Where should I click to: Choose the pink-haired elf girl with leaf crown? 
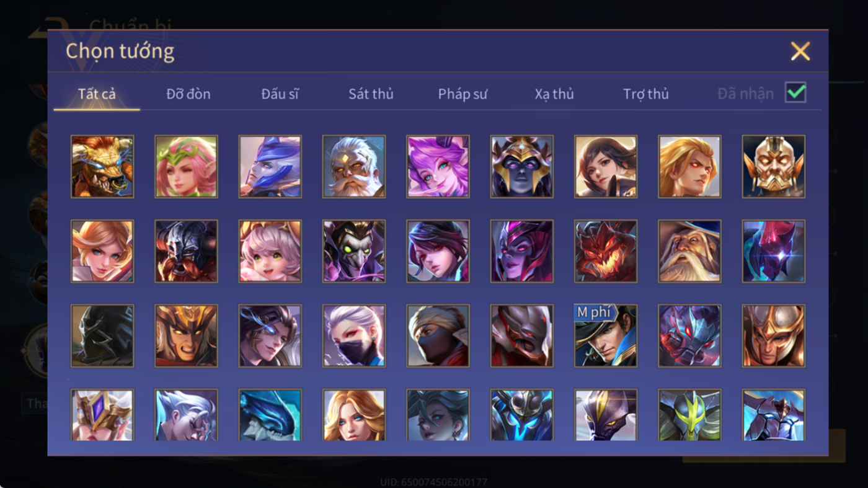pyautogui.click(x=186, y=167)
